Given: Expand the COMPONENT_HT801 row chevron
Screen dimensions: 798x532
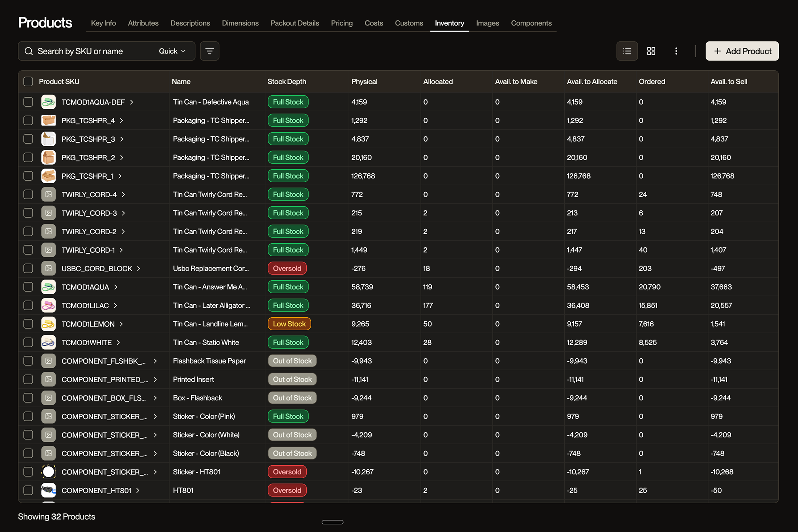Looking at the screenshot, I should coord(138,491).
